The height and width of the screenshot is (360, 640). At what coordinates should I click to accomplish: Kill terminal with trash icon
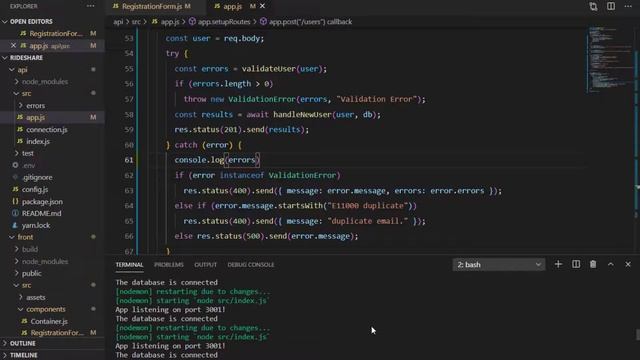pos(593,264)
